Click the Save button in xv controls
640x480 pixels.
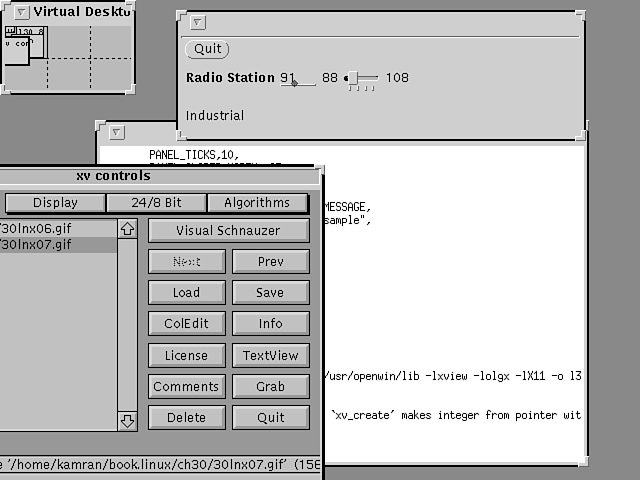click(270, 293)
